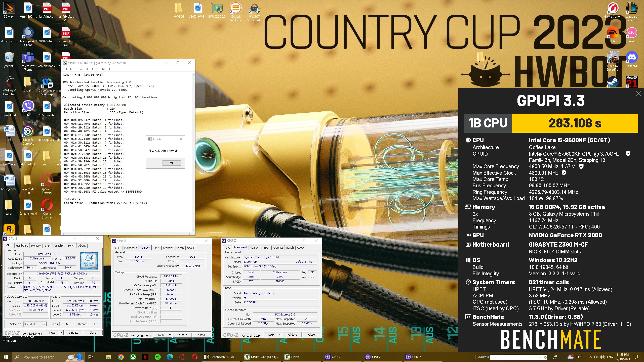Click Validate in left CPU-Z window
Screen dimensions: 644x362
pyautogui.click(x=73, y=332)
